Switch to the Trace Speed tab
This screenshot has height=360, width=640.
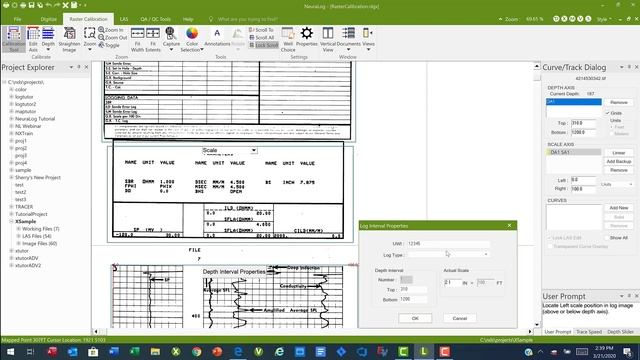(x=589, y=332)
